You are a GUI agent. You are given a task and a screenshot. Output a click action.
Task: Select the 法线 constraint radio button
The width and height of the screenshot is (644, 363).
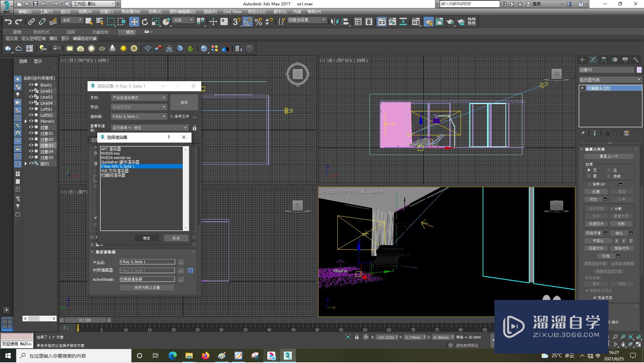pos(609,176)
